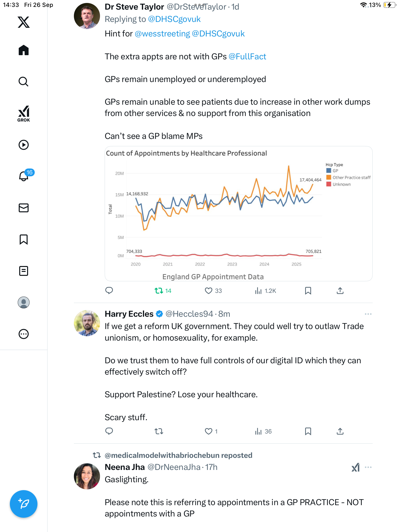Open the @FullFact mention link
399x532 pixels.
[x=247, y=57]
